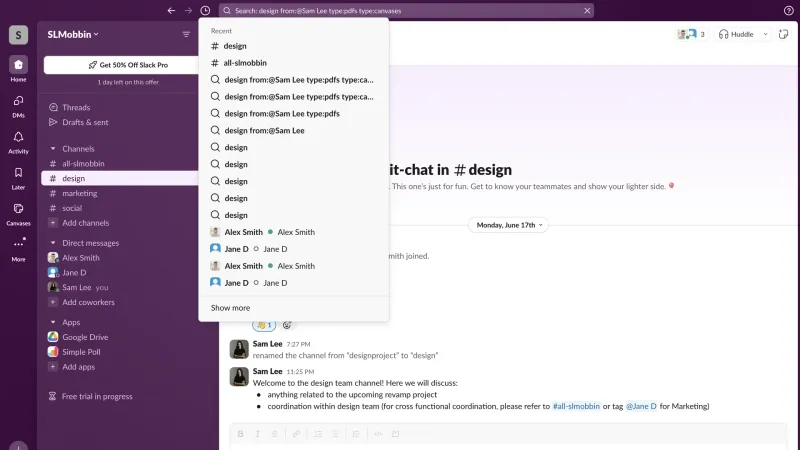Select first Alex Smith result in dropdown

(x=293, y=232)
